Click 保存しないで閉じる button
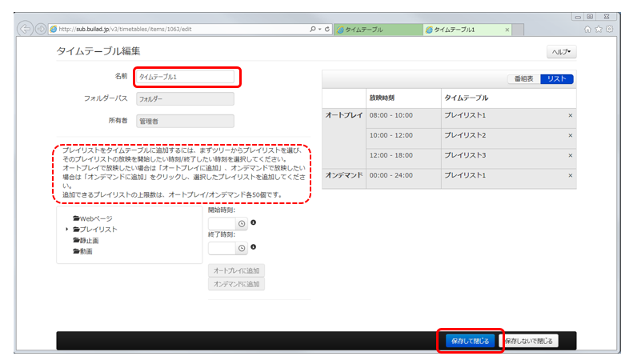633x364 pixels. coord(529,341)
